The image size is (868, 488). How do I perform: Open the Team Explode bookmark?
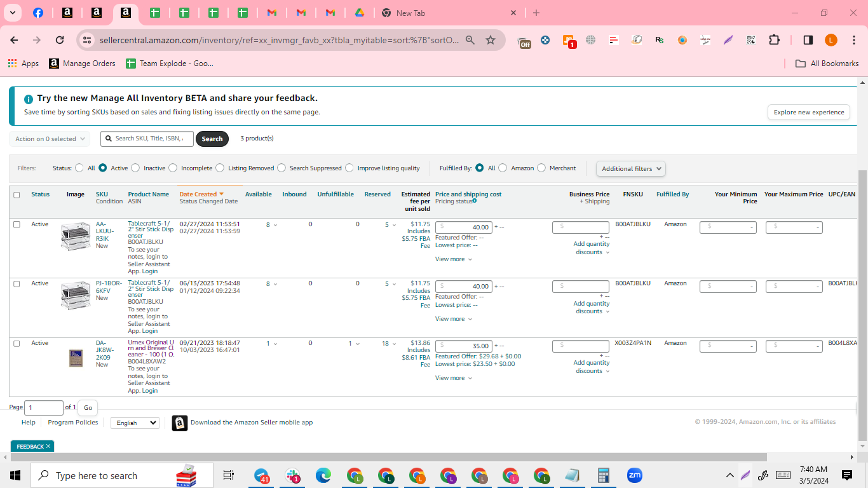pos(170,64)
